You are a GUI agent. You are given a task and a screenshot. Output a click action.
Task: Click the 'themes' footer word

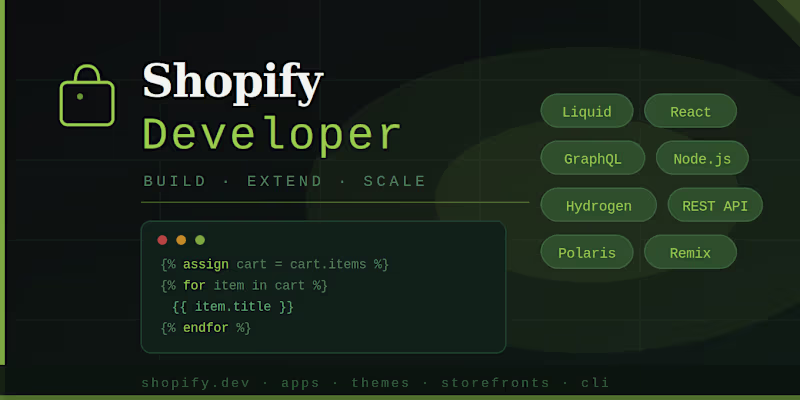[x=381, y=383]
